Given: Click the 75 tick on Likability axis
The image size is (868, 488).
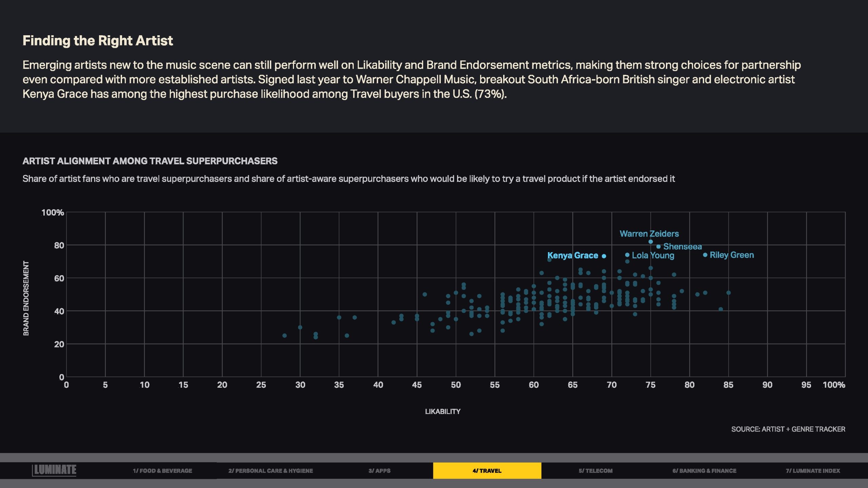Looking at the screenshot, I should click(x=650, y=385).
